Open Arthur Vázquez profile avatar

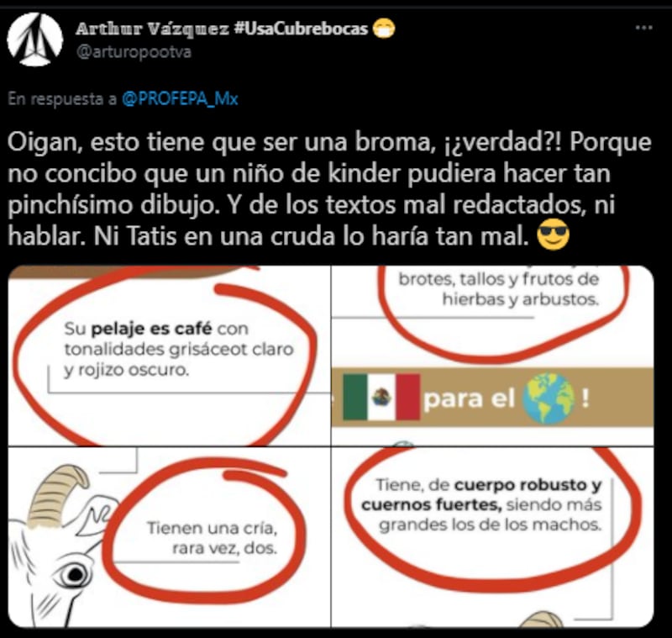pos(34,39)
